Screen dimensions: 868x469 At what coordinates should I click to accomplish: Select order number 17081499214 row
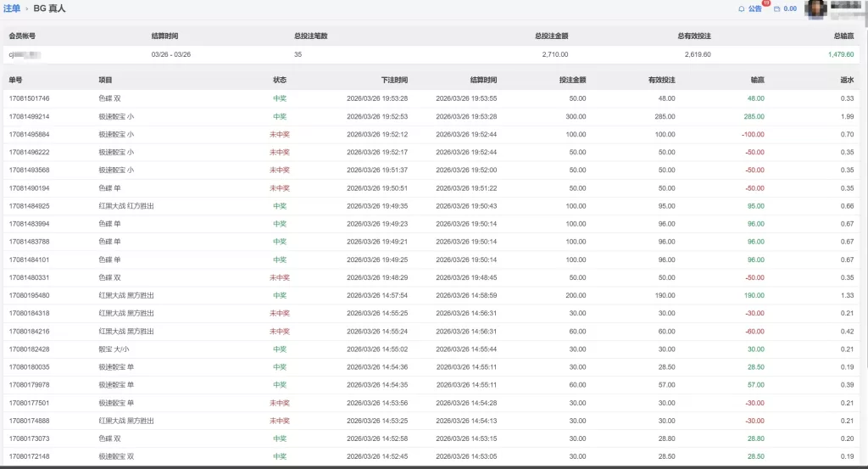[30, 116]
